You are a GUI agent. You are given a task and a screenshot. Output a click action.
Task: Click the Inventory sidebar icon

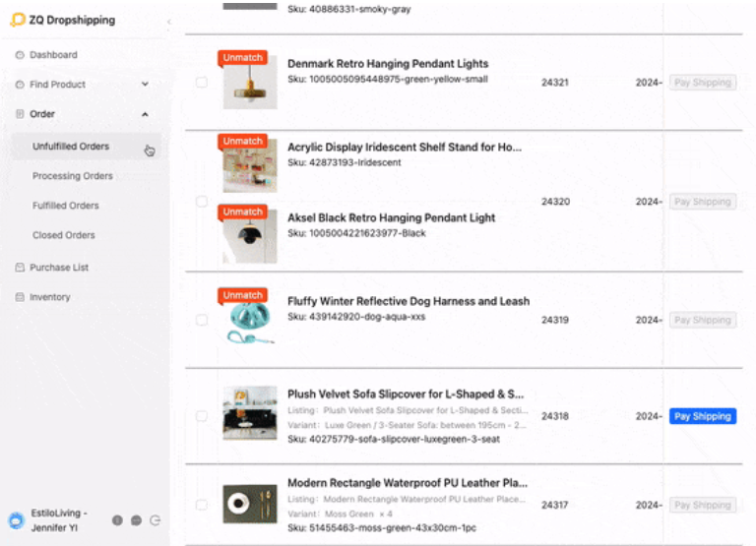(20, 297)
